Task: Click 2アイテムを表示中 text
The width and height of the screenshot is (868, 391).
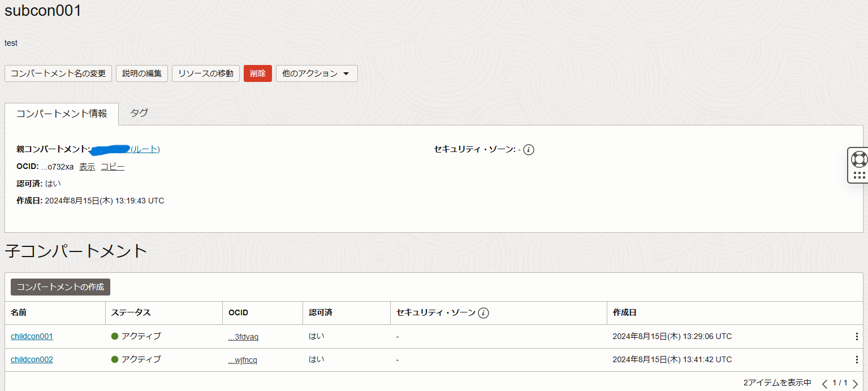Action: (x=777, y=383)
